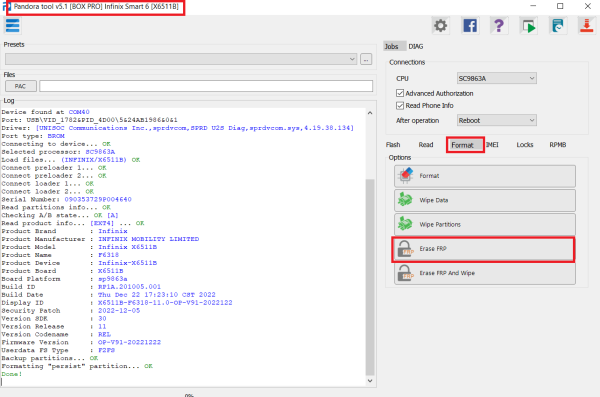Click Board Platform sp9863a value

coord(112,279)
